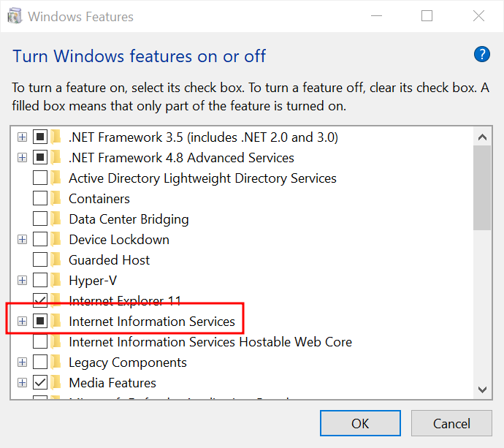The height and width of the screenshot is (448, 504).
Task: Click the Media Features folder icon
Action: point(56,383)
